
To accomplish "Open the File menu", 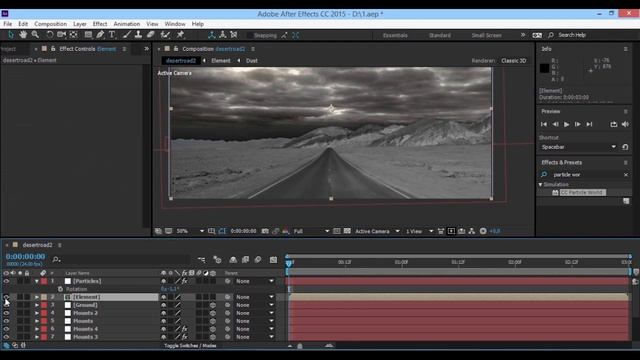I will [8, 24].
